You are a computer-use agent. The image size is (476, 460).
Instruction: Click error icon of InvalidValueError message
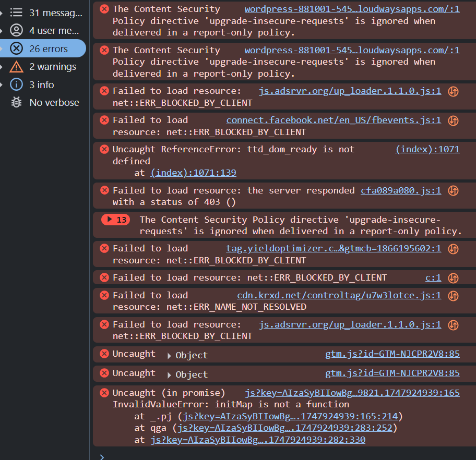pyautogui.click(x=104, y=393)
